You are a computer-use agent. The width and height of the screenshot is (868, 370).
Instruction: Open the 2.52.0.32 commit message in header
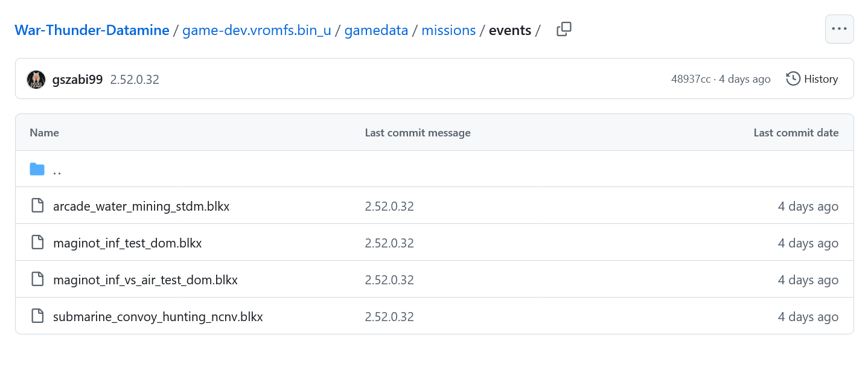click(x=135, y=79)
